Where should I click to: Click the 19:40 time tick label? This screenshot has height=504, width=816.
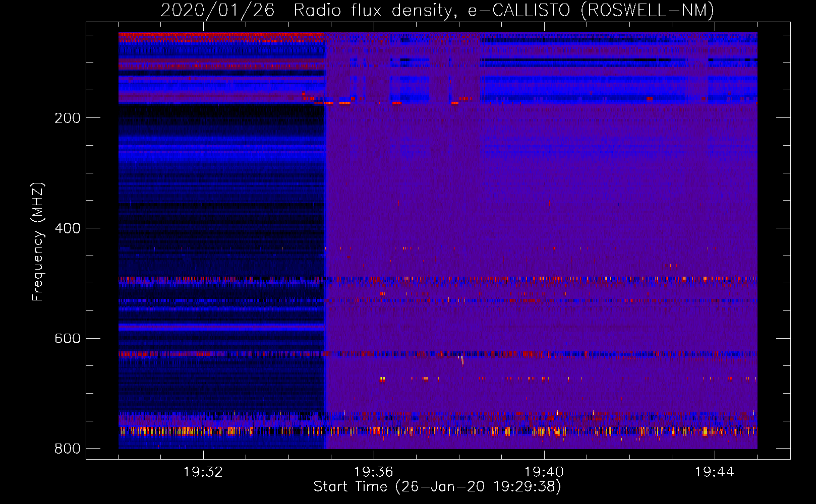coord(544,472)
